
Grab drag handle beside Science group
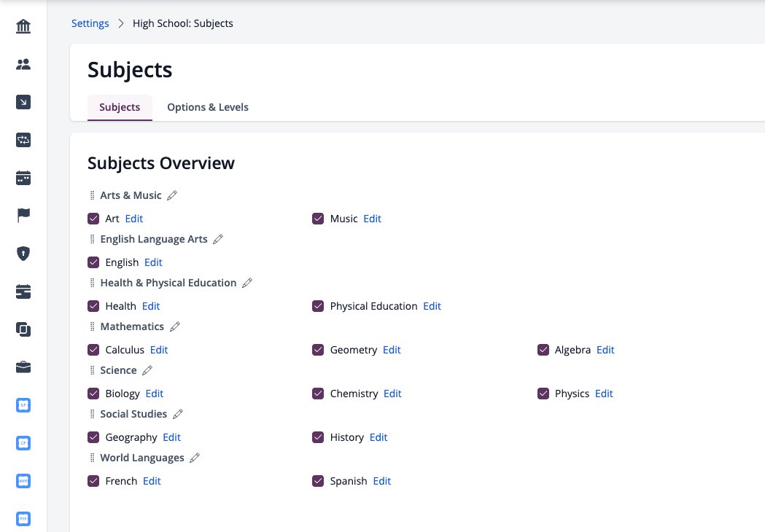[x=92, y=371]
